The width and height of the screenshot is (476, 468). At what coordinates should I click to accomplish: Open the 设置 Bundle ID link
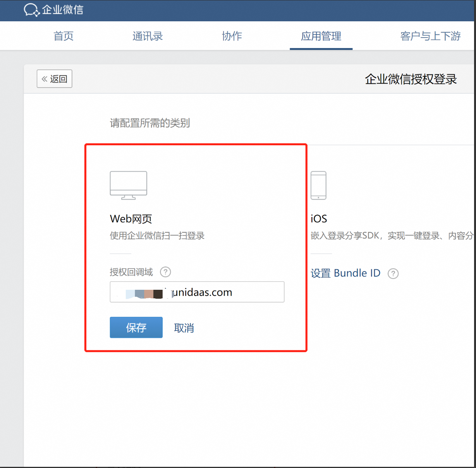click(345, 273)
